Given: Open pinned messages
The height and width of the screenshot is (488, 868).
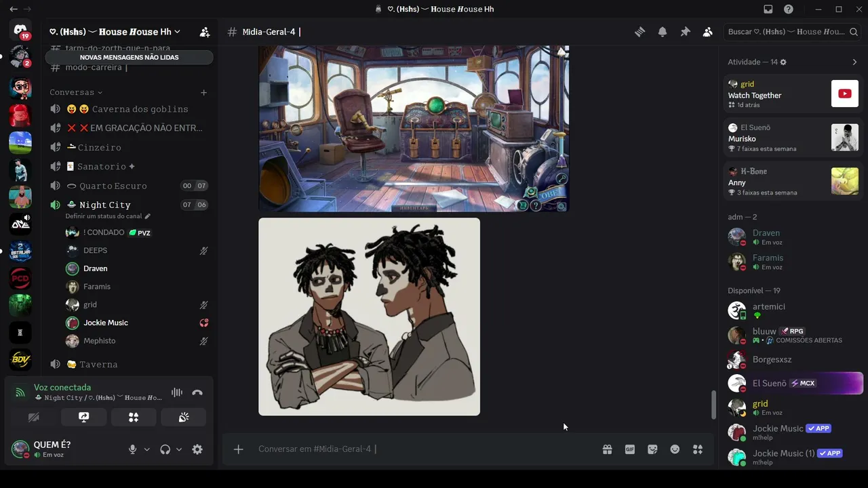Looking at the screenshot, I should coord(685,32).
